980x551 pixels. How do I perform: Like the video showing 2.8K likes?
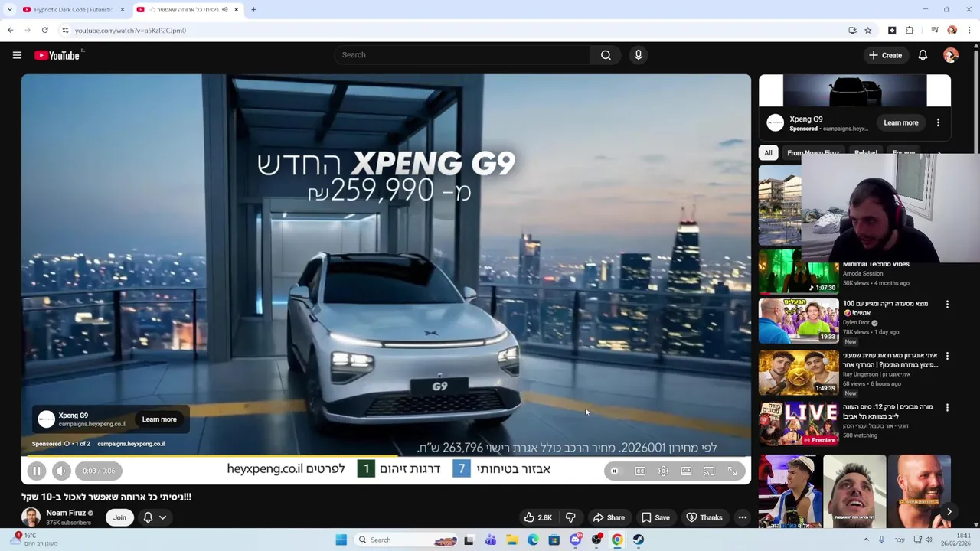coord(537,517)
